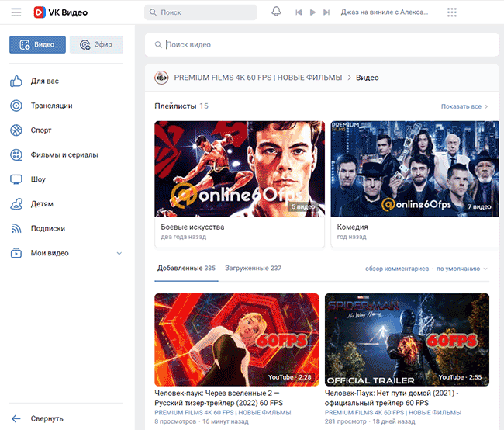Image resolution: width=504 pixels, height=430 pixels.
Task: Click the Поиск видео magnifier icon
Action: pos(158,44)
